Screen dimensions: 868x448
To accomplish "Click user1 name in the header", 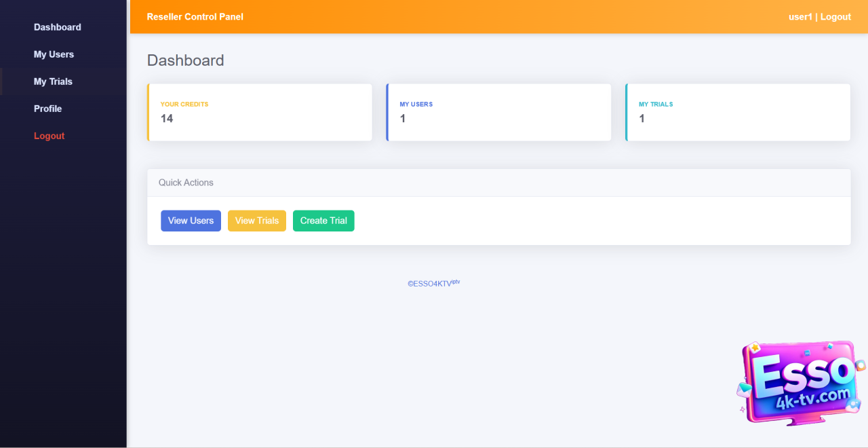I will [800, 17].
